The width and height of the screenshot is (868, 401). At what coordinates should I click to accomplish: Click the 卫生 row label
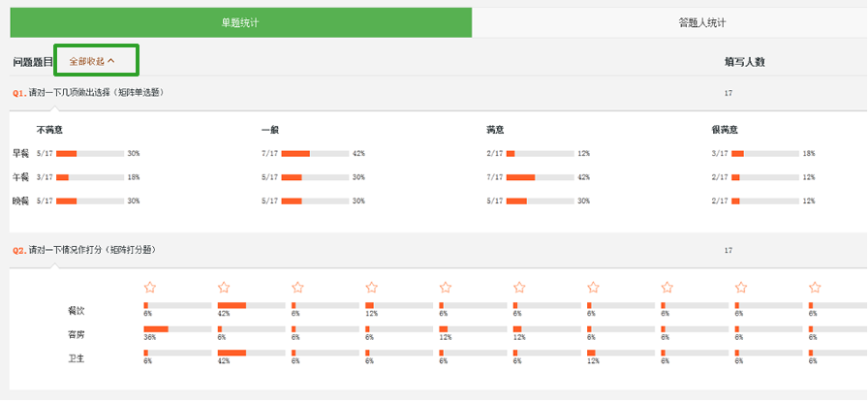76,358
